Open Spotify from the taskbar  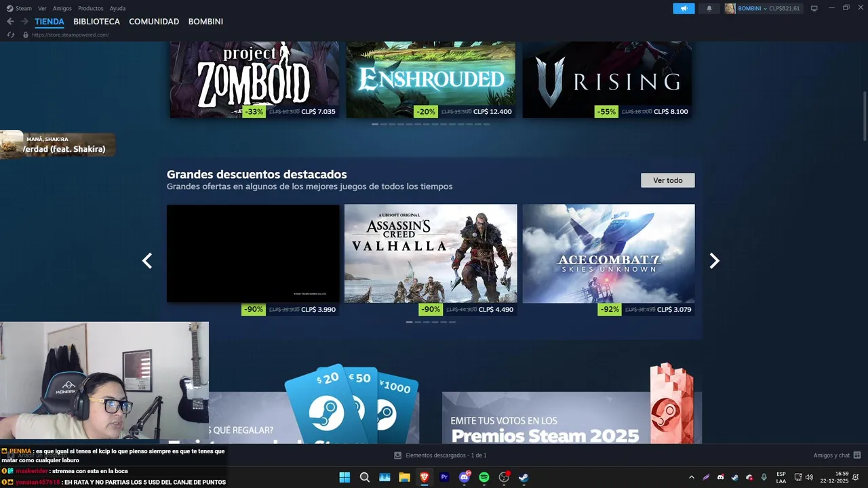(484, 477)
